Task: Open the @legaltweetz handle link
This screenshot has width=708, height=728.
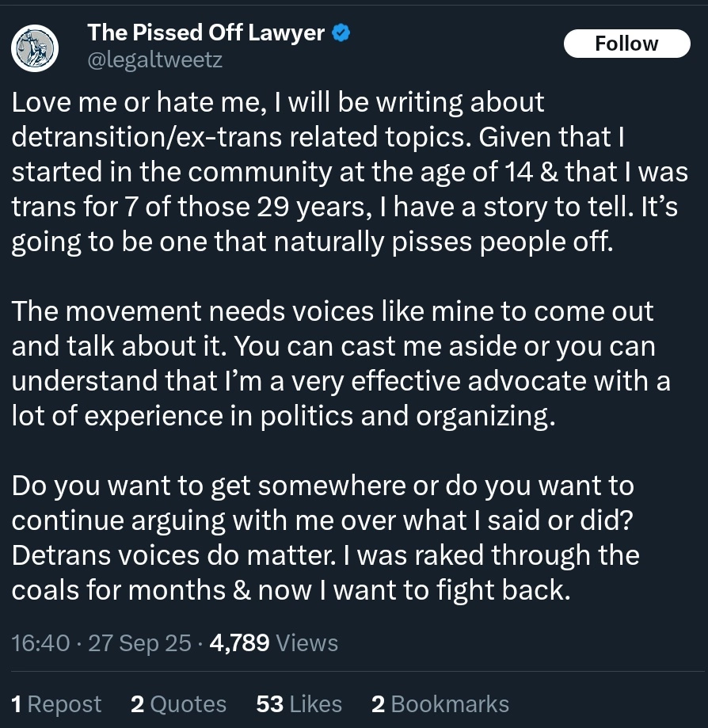Action: tap(155, 60)
